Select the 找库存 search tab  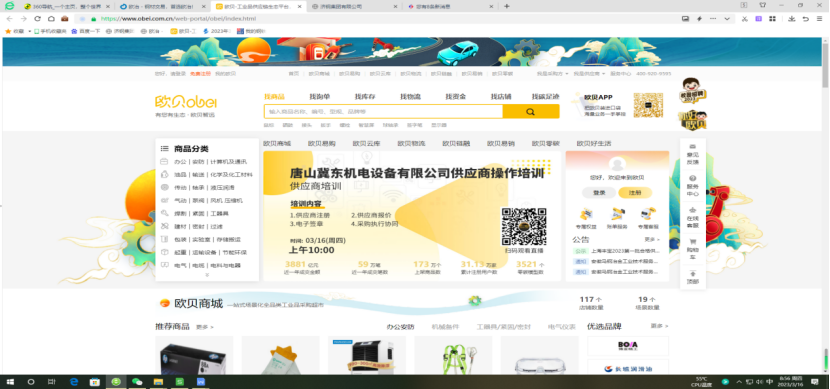365,97
